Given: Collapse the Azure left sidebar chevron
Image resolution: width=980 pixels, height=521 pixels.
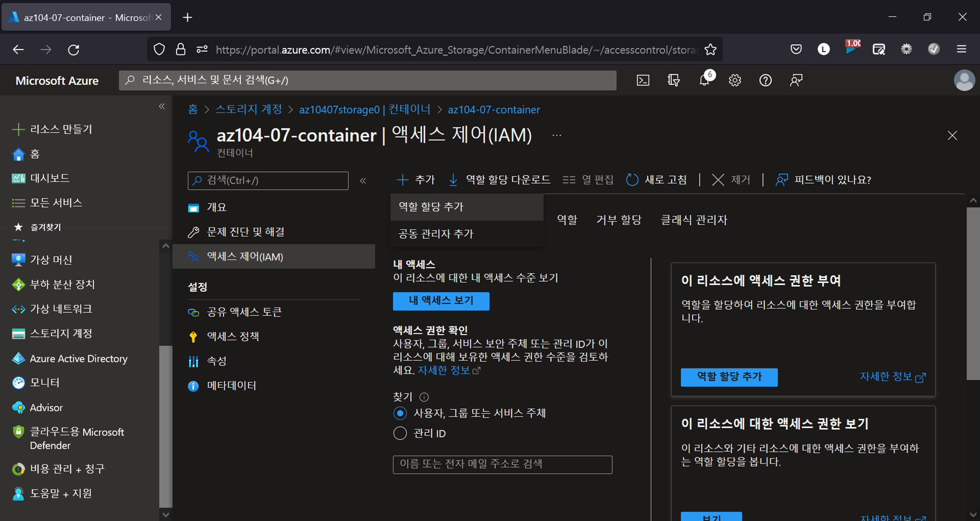Looking at the screenshot, I should click(x=162, y=106).
